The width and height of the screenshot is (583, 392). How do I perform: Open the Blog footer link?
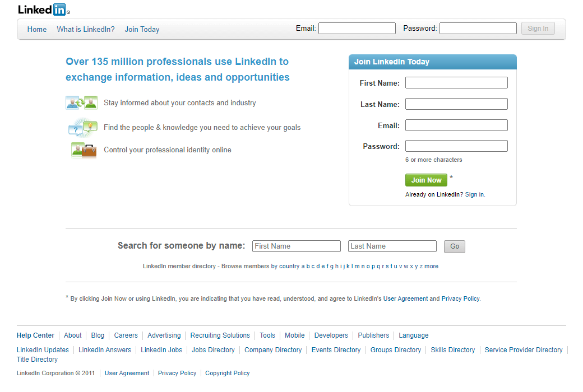coord(98,335)
